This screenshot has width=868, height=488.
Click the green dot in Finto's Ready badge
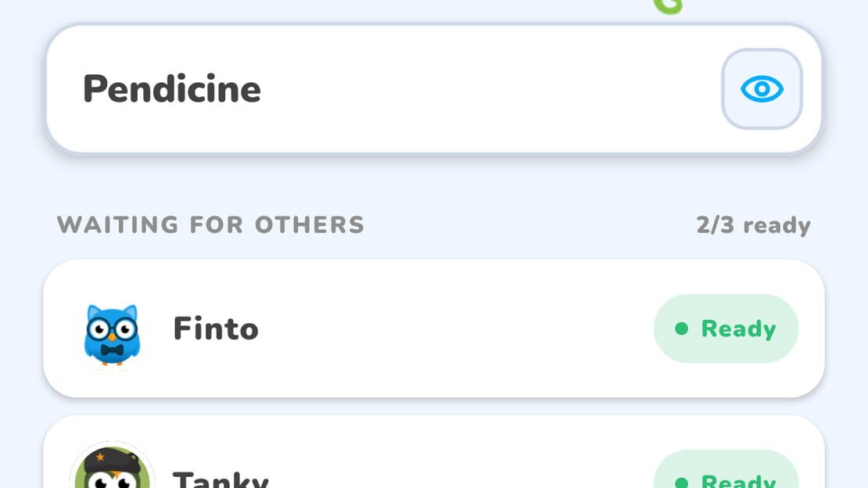coord(681,329)
